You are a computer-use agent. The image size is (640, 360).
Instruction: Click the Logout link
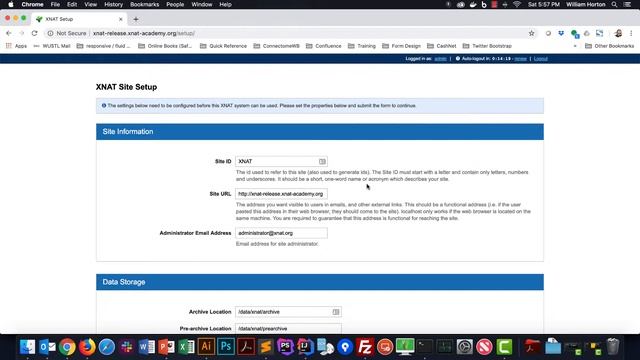(540, 59)
